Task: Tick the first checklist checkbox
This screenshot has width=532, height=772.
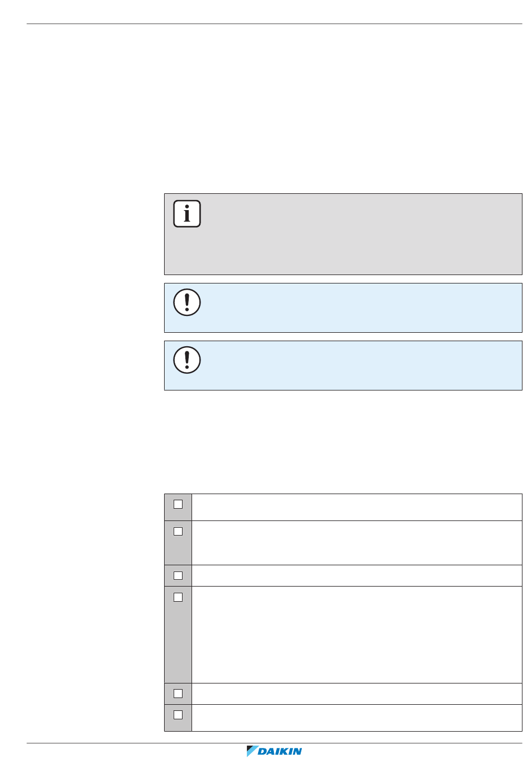Action: coord(178,504)
